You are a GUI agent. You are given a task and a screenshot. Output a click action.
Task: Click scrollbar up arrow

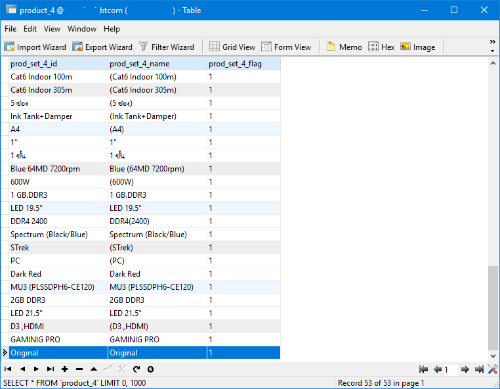coord(493,63)
